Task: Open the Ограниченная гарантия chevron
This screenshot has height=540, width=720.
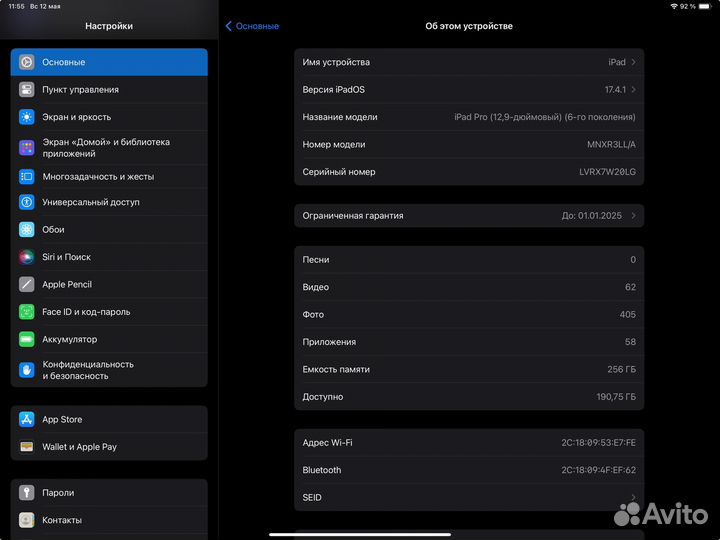Action: pos(634,215)
